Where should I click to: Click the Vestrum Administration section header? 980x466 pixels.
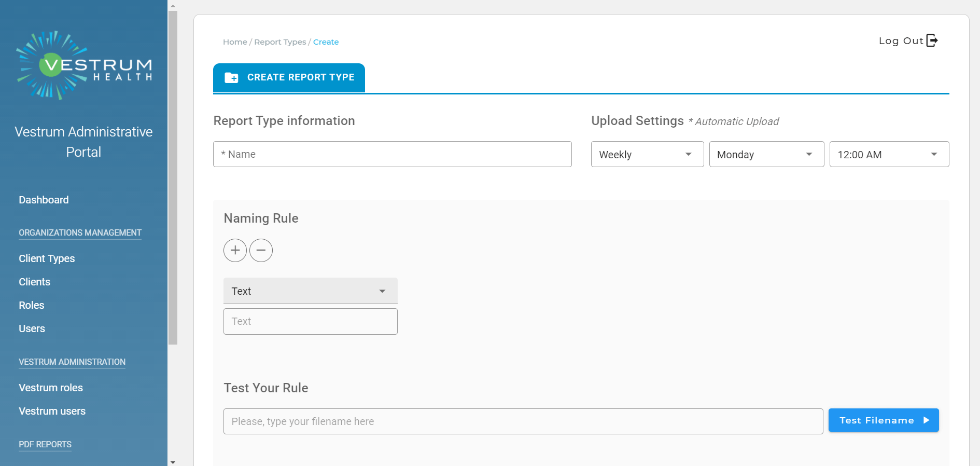72,362
